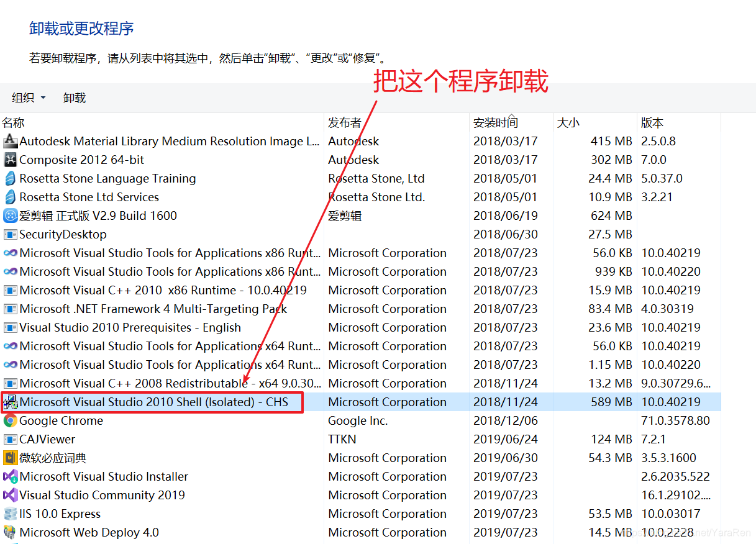
Task: Click the 微软必应词典 icon
Action: click(x=10, y=458)
